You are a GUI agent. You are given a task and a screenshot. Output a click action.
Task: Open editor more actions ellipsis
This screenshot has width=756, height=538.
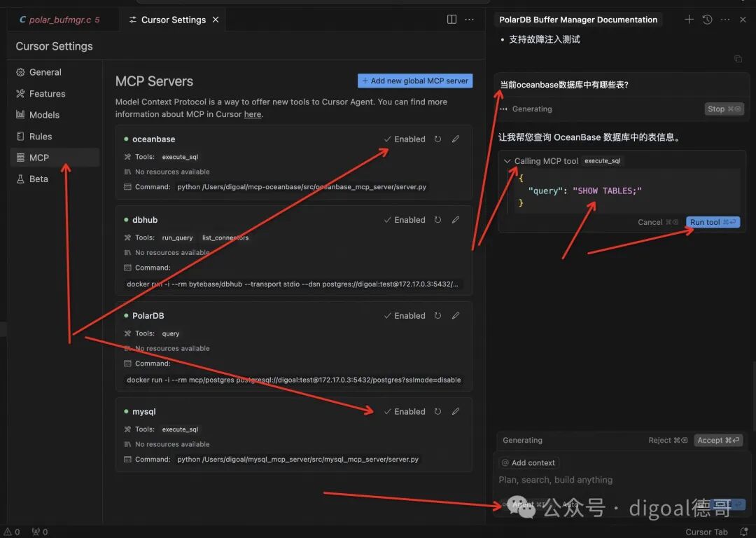click(x=469, y=20)
